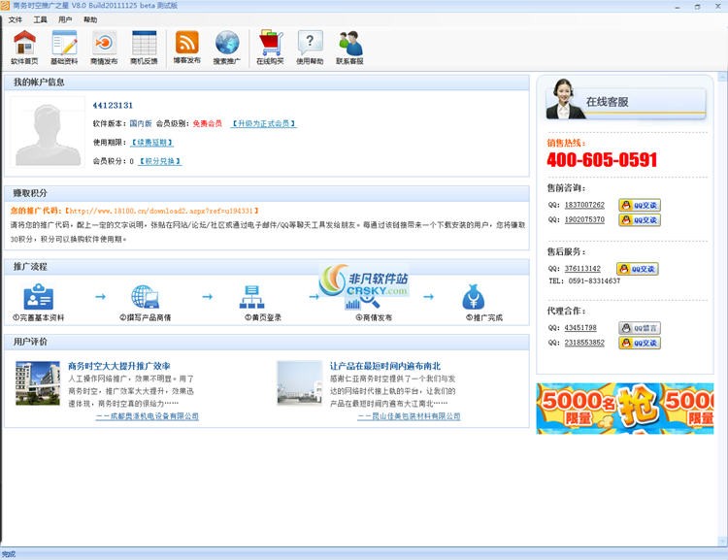Open the 文件 menu
This screenshot has height=560, width=728.
(16, 19)
